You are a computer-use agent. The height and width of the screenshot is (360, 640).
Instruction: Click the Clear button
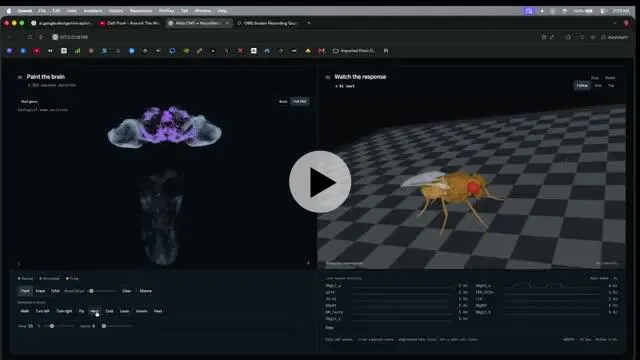pos(127,291)
